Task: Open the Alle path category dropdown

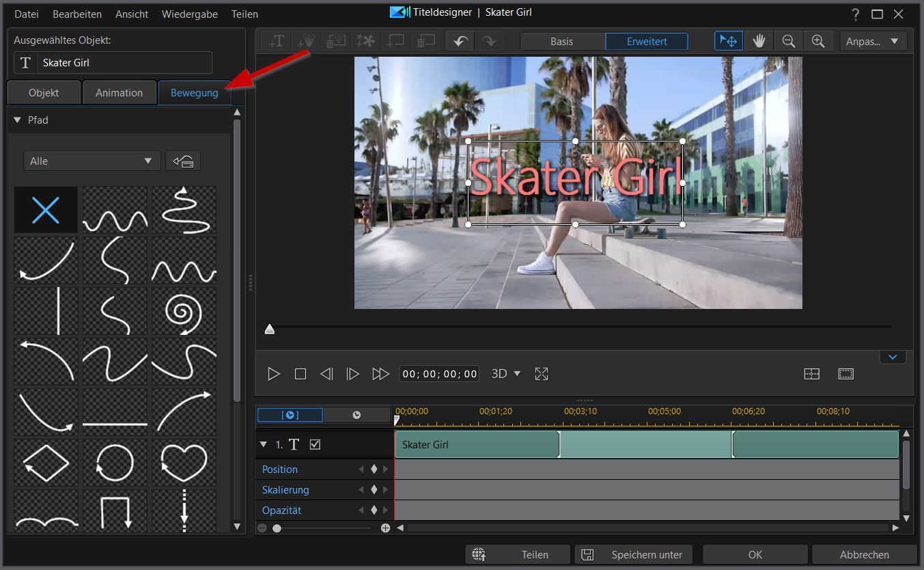Action: (92, 161)
